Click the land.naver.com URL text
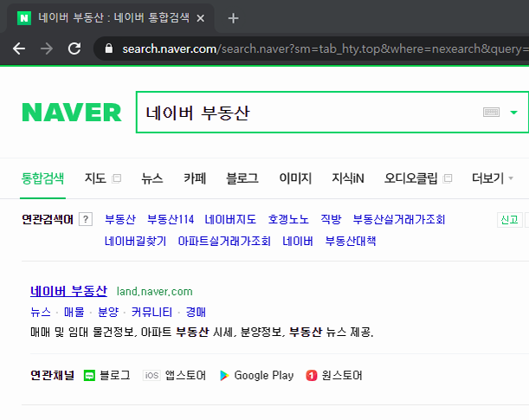Image resolution: width=529 pixels, height=420 pixels. pyautogui.click(x=154, y=292)
